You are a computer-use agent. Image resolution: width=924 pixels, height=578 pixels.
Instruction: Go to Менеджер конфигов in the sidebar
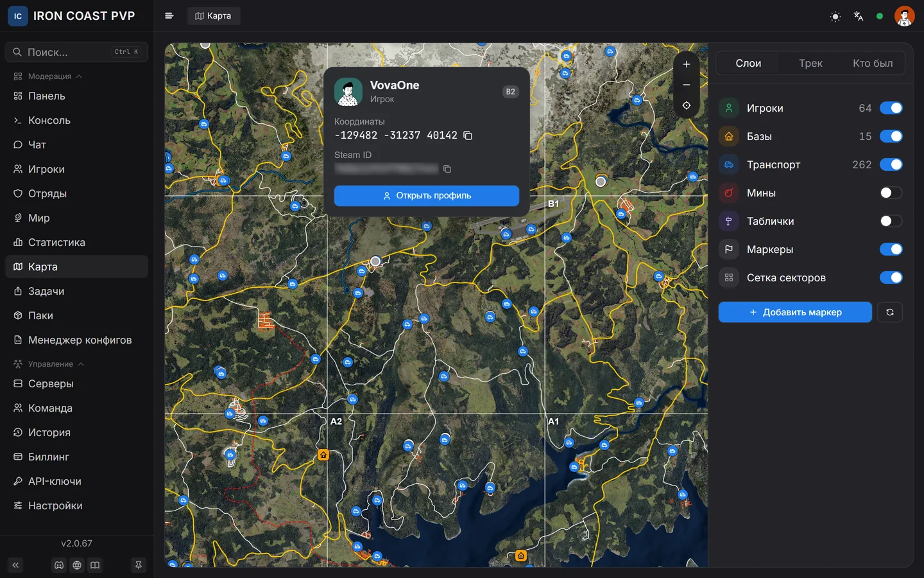click(x=76, y=340)
